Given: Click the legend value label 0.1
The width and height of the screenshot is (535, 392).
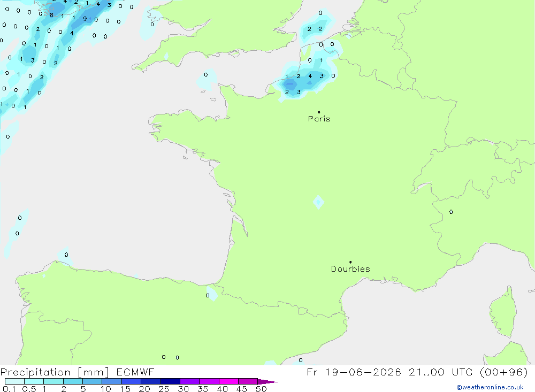Looking at the screenshot, I should tap(9, 389).
